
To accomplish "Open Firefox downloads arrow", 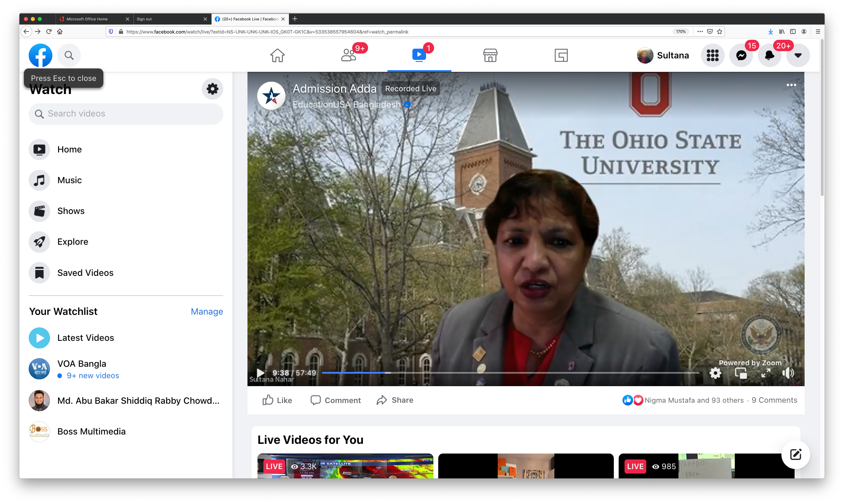I will click(770, 31).
